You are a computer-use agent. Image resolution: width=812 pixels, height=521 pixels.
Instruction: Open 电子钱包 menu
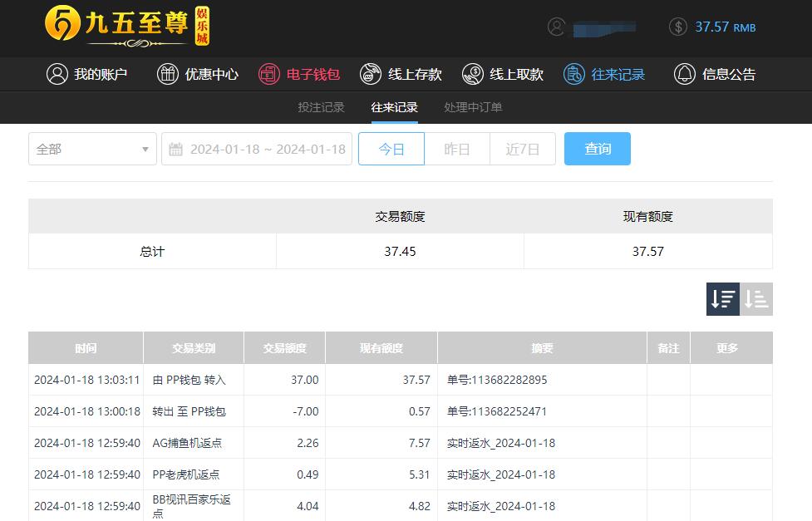(299, 74)
